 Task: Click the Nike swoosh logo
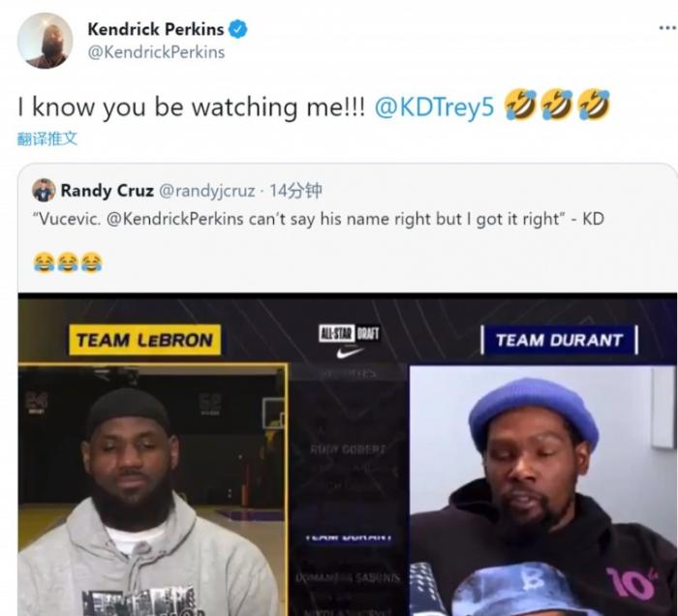(x=350, y=353)
